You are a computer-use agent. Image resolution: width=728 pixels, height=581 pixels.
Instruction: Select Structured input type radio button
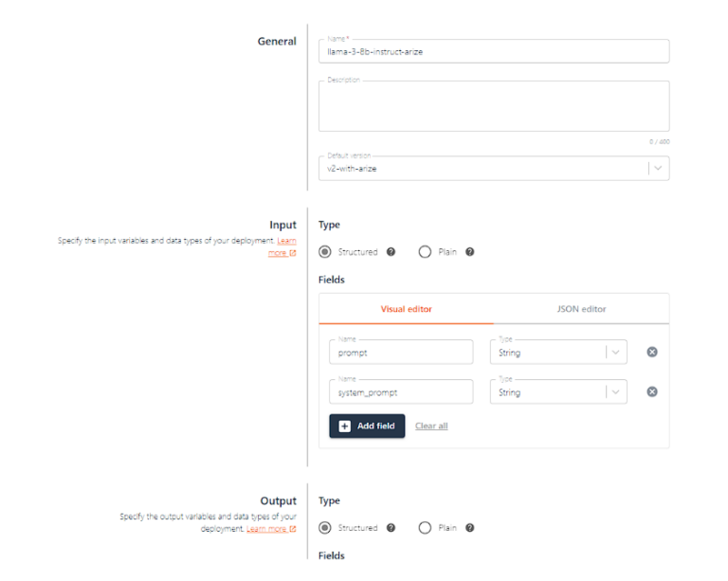point(325,252)
